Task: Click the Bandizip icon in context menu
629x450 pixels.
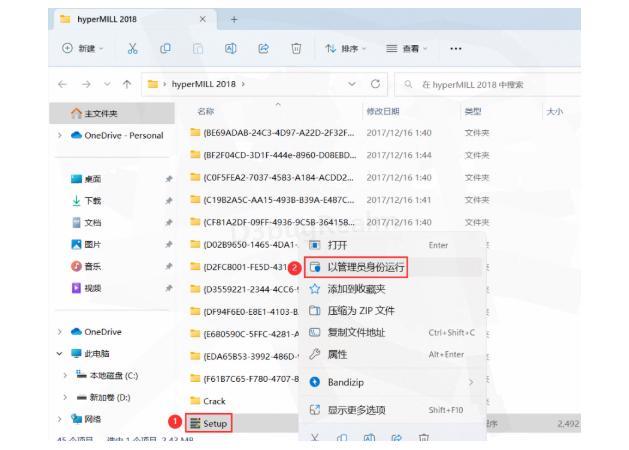Action: [315, 382]
